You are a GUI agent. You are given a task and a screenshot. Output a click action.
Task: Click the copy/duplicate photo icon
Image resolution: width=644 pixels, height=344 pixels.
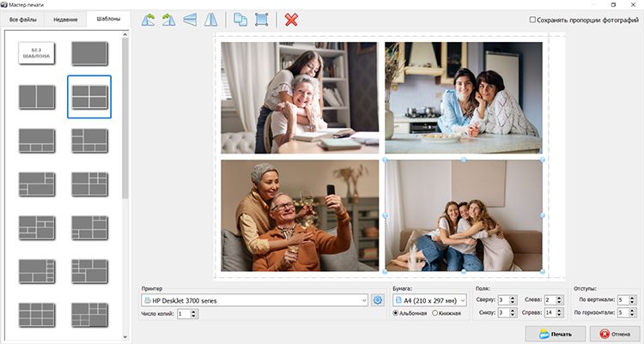[240, 19]
